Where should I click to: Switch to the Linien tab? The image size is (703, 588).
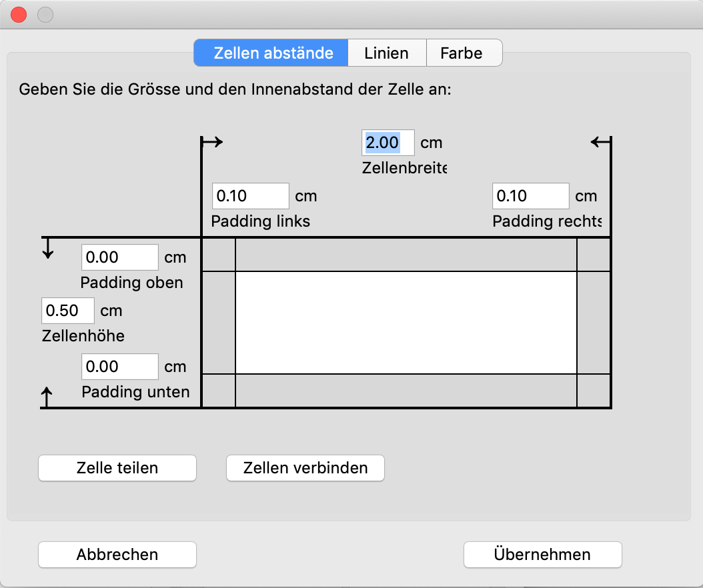(x=386, y=53)
